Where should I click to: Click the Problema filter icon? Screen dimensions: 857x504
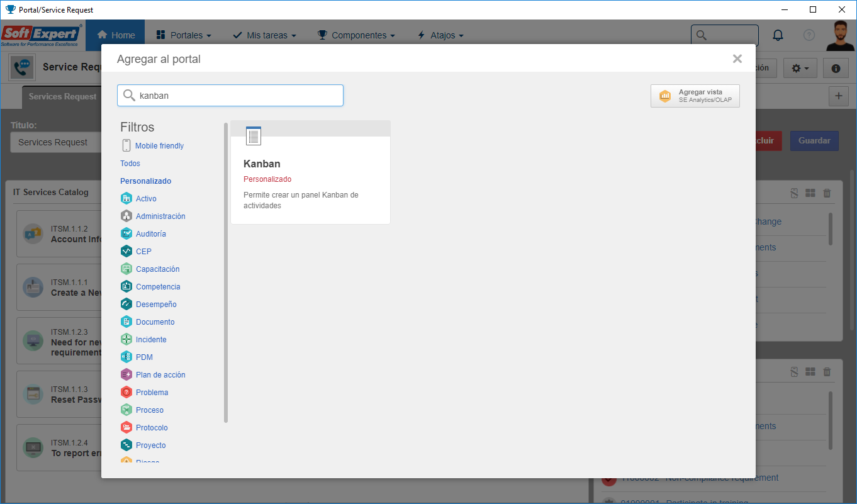(126, 392)
